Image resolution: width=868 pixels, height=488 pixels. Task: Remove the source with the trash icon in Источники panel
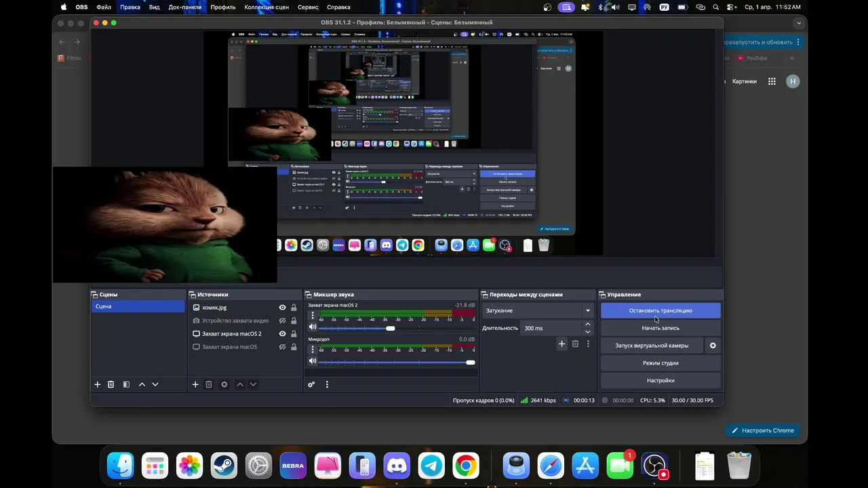click(x=209, y=384)
